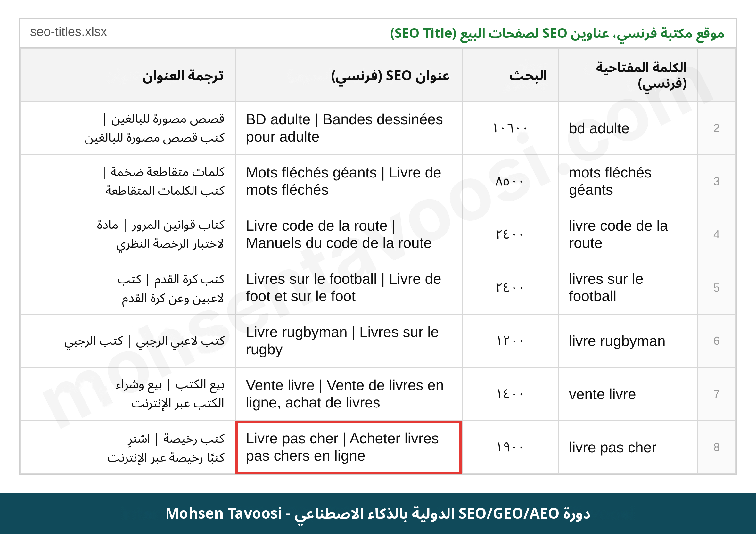Click the 'Livre rugbyman | Livres sur le rugby' cell

tap(349, 341)
